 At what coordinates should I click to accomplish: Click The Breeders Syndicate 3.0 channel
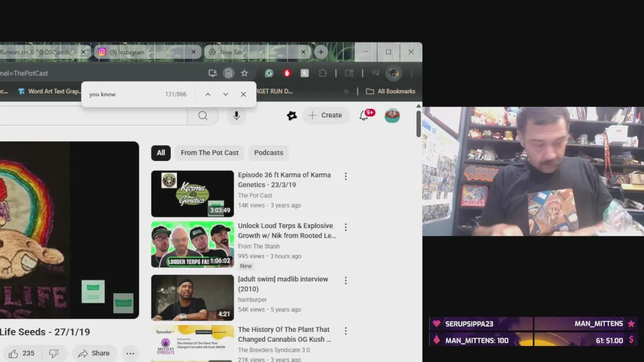pos(274,350)
